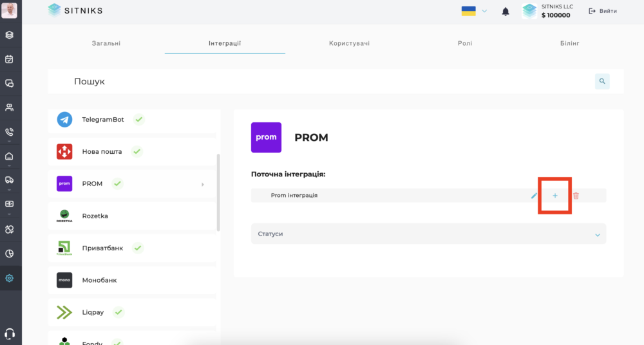Switch to the Білінг tab
The height and width of the screenshot is (345, 644).
pyautogui.click(x=570, y=43)
